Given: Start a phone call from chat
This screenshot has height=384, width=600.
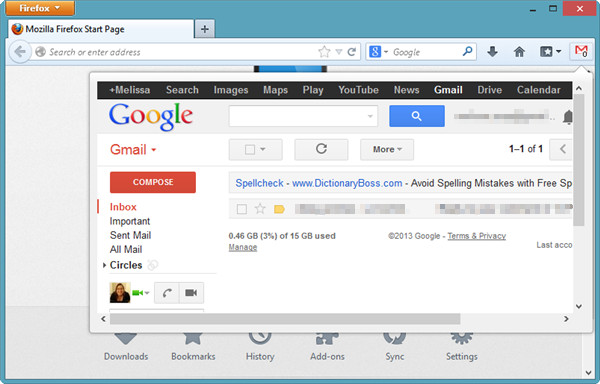Looking at the screenshot, I should click(167, 293).
